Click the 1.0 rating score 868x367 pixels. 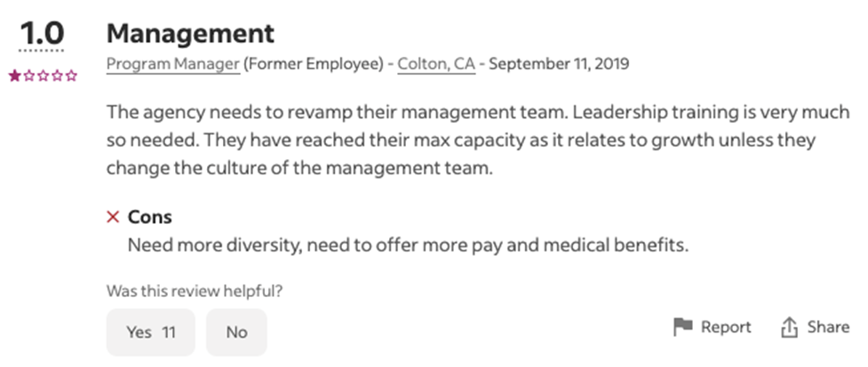point(42,34)
